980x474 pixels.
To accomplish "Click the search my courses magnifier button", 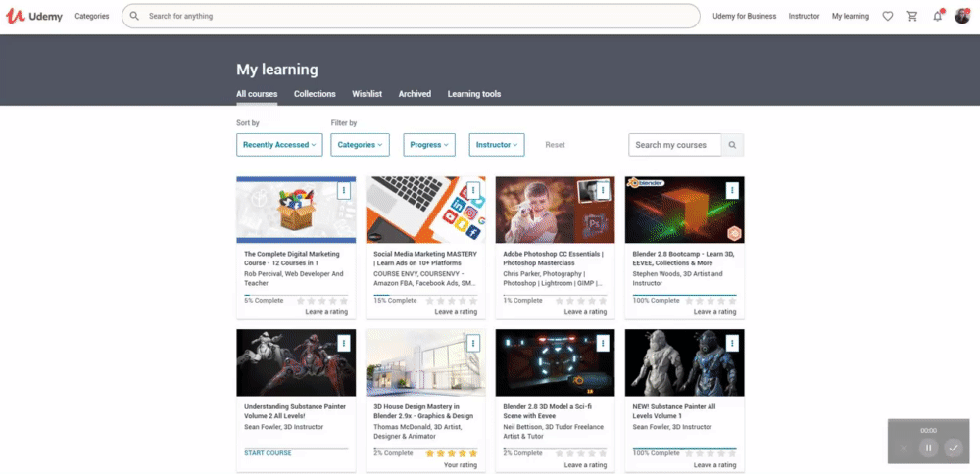I will [732, 145].
